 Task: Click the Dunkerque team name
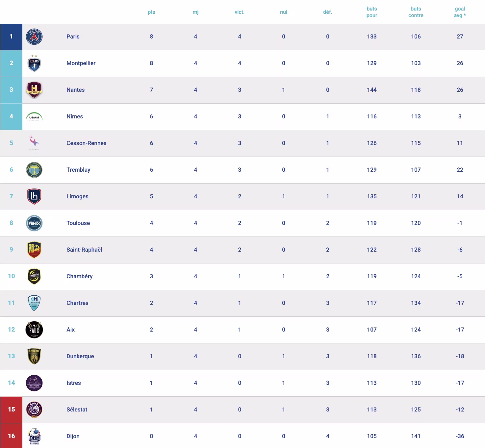coord(80,356)
